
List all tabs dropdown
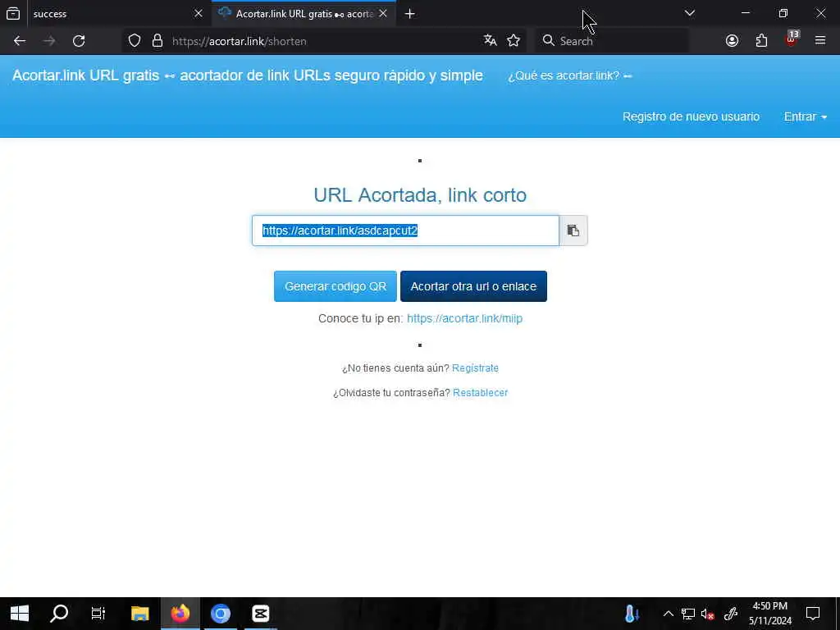(690, 13)
